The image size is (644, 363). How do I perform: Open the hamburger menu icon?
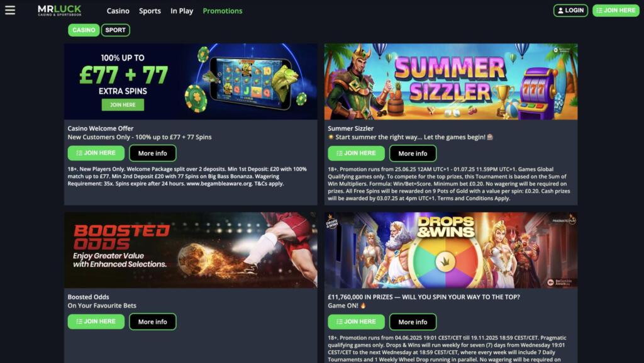point(10,10)
